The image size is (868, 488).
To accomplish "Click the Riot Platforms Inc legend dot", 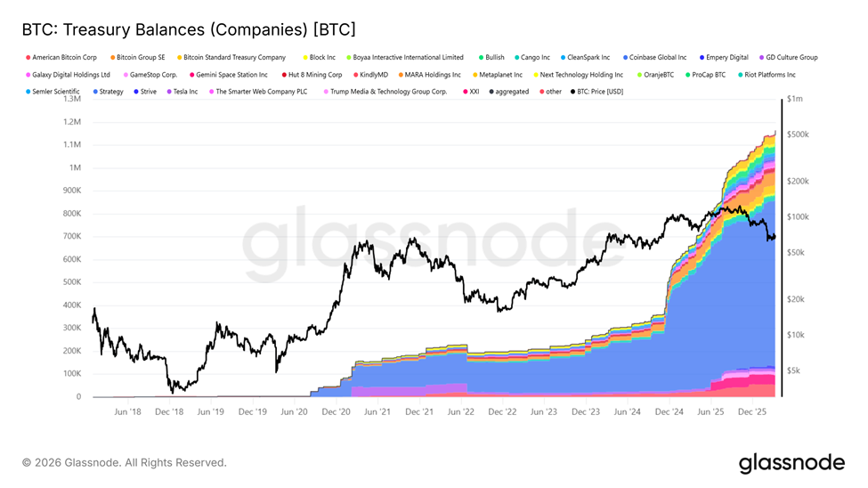I will 740,75.
